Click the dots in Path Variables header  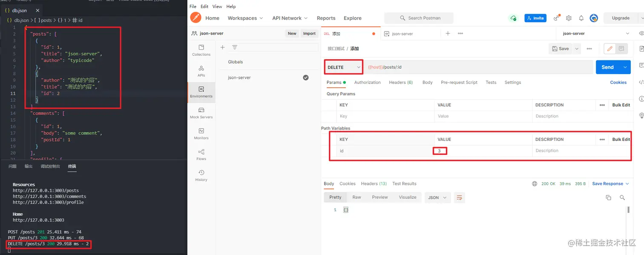[x=602, y=139]
